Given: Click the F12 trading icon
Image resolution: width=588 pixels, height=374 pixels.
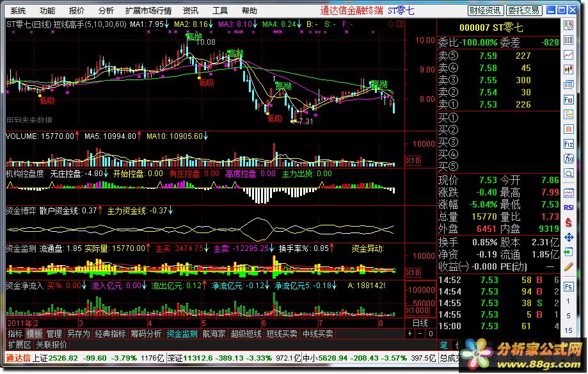Looking at the screenshot, I should coord(569,144).
